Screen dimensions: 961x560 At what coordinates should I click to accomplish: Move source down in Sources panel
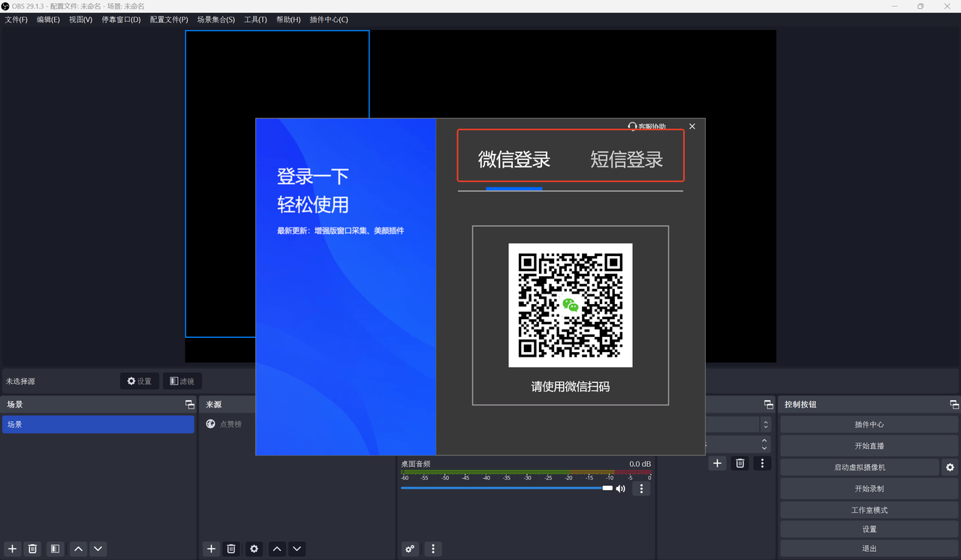pos(297,549)
